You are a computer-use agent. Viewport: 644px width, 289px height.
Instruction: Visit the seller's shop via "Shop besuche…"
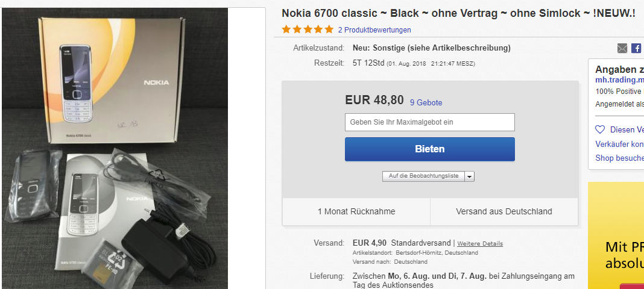pyautogui.click(x=619, y=158)
